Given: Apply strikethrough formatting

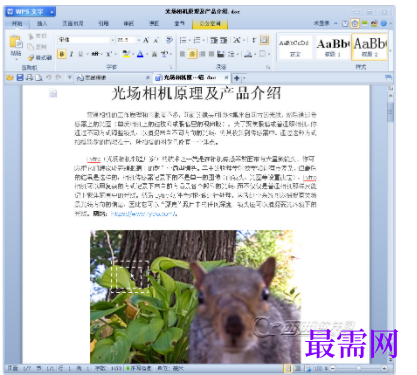Looking at the screenshot, I should pyautogui.click(x=95, y=54).
